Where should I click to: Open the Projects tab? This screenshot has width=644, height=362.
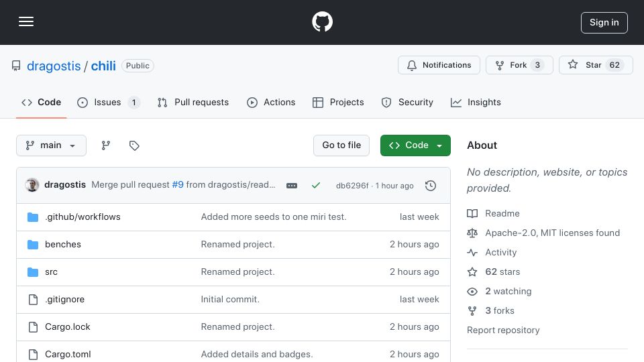(338, 102)
